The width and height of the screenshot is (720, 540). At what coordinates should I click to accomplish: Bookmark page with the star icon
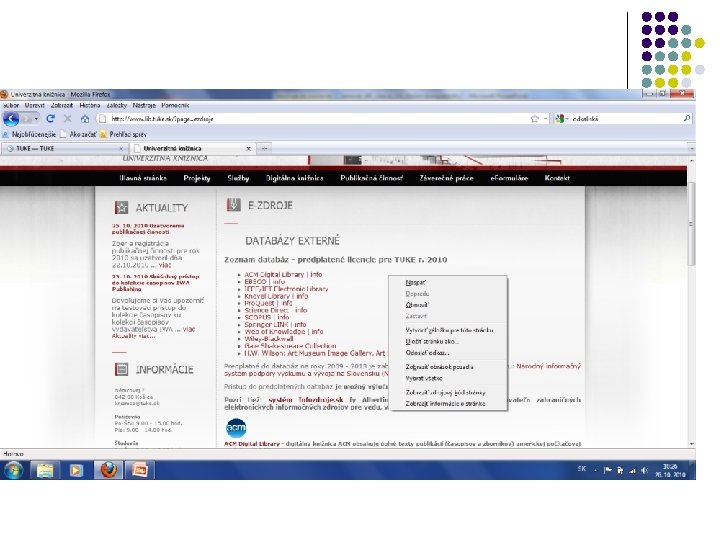(534, 119)
